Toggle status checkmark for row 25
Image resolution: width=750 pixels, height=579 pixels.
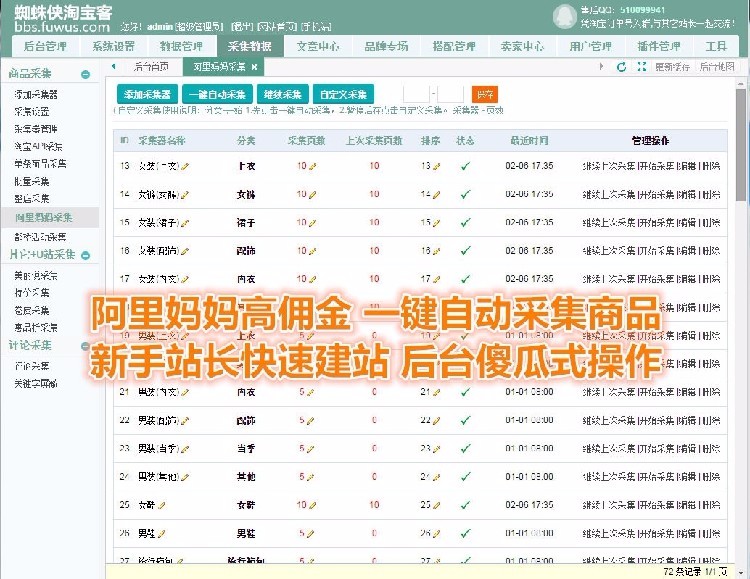(465, 505)
